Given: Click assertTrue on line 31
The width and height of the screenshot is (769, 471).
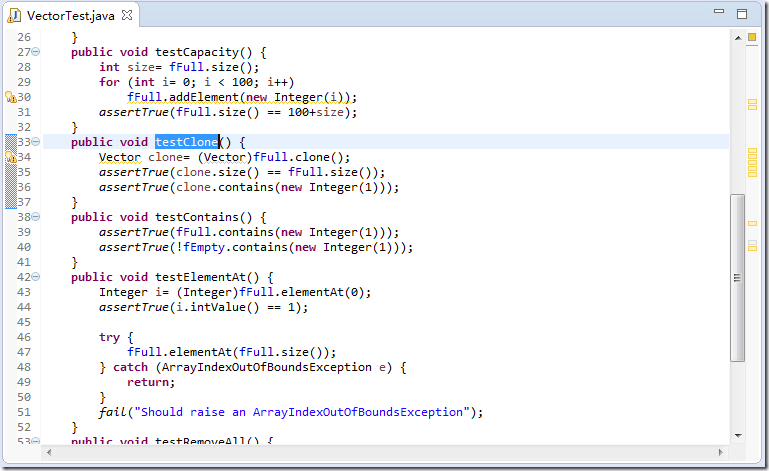Looking at the screenshot, I should click(x=134, y=112).
